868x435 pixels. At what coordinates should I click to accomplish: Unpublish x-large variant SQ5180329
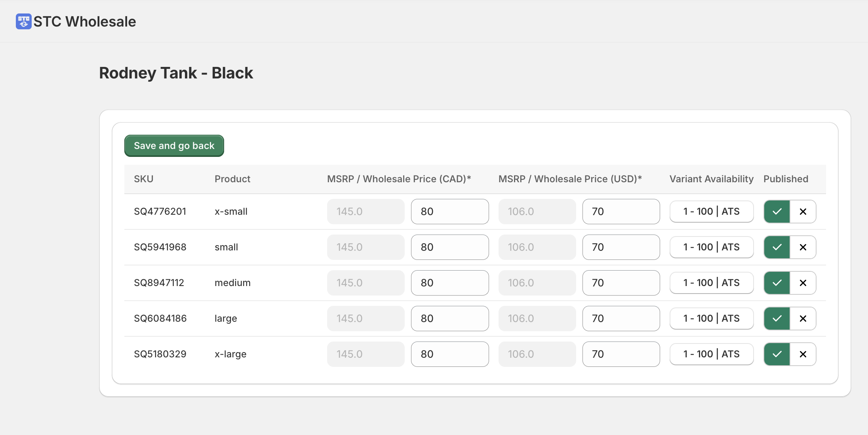pyautogui.click(x=803, y=354)
